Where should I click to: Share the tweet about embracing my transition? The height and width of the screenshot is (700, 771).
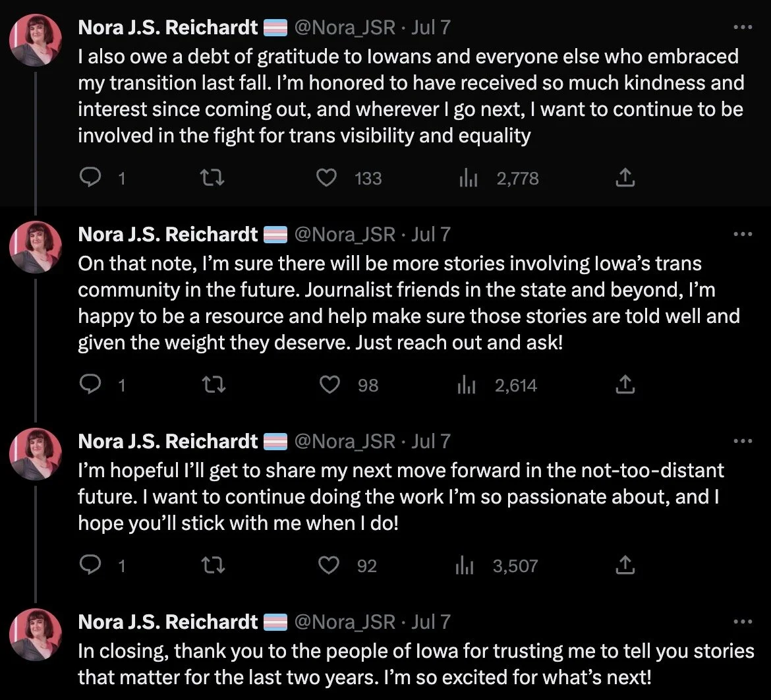625,178
